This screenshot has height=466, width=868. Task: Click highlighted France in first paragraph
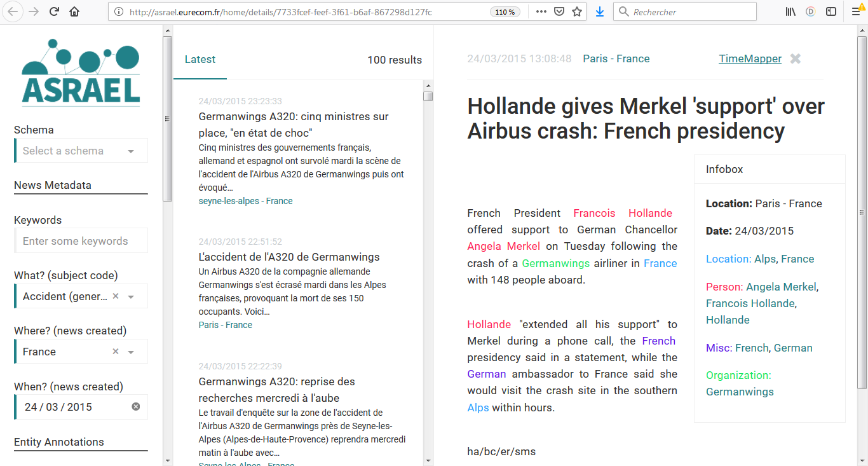tap(660, 263)
